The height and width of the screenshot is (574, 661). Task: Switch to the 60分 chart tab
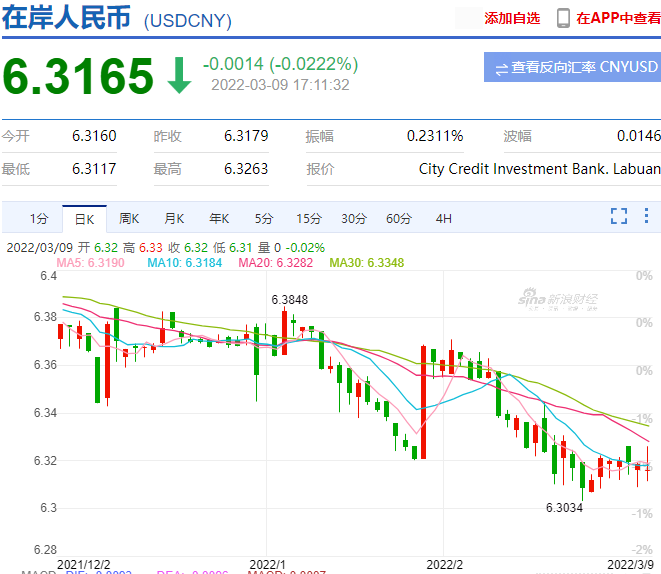pyautogui.click(x=399, y=219)
